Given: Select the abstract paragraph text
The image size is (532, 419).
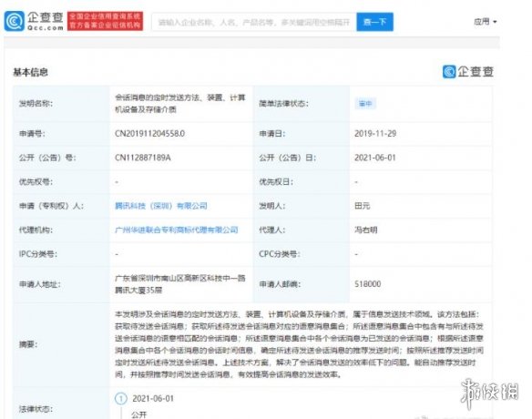Looking at the screenshot, I should click(x=299, y=344).
